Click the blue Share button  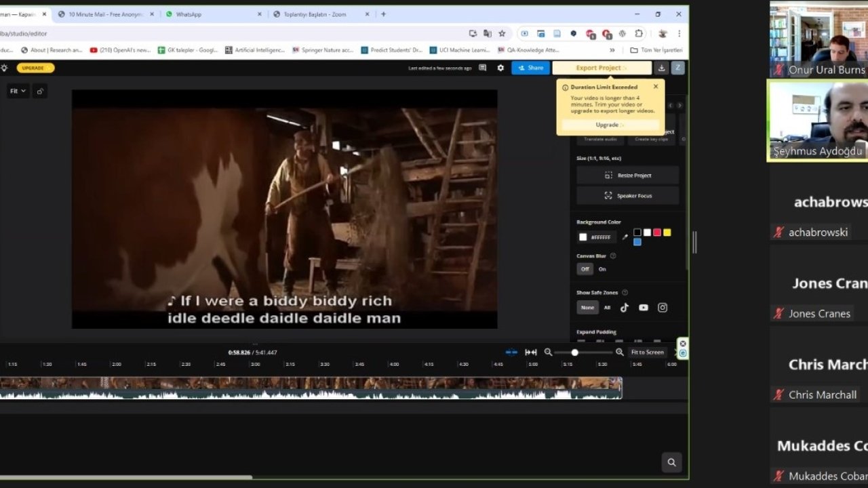point(530,68)
